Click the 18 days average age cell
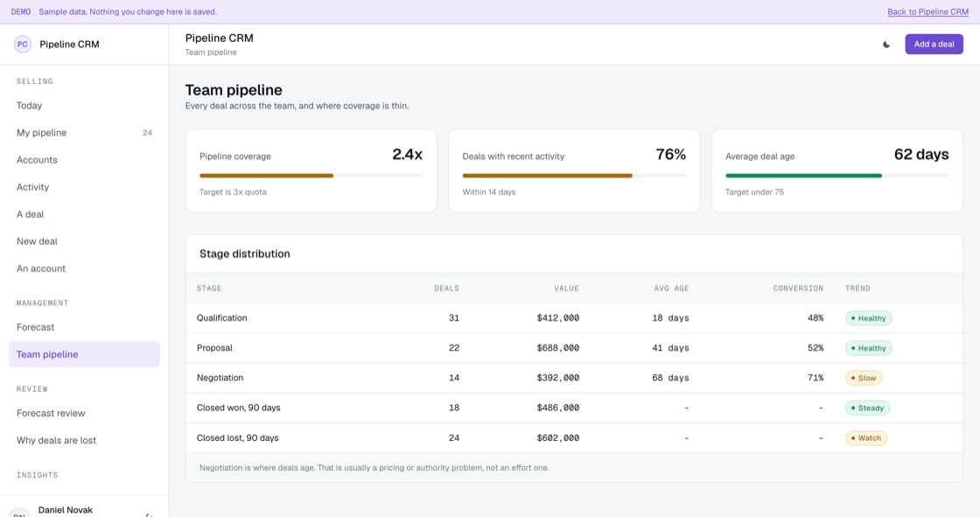 pos(670,318)
